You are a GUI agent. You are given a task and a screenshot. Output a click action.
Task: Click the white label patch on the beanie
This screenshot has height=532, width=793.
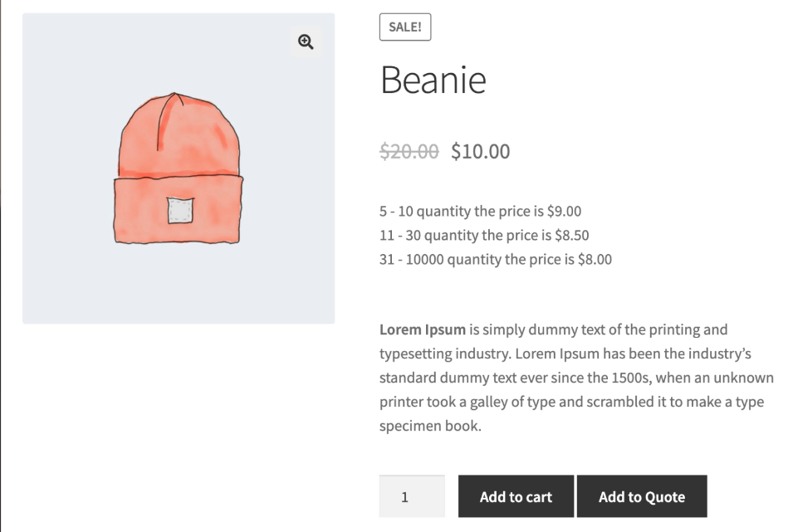point(179,211)
